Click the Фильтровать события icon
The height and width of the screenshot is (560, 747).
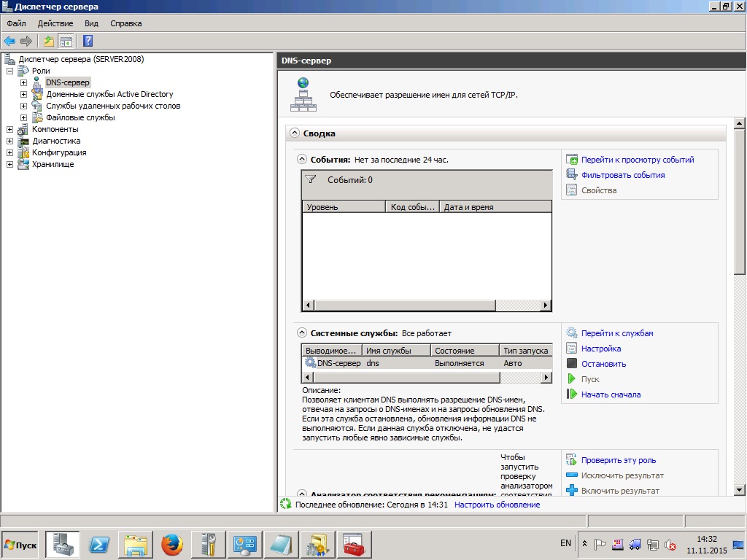click(x=572, y=175)
